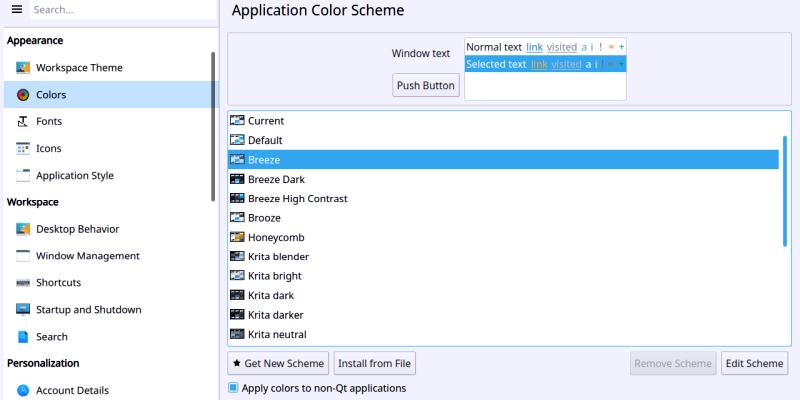This screenshot has width=800, height=400.
Task: Toggle Apply colors to non-Qt applications
Action: point(234,388)
